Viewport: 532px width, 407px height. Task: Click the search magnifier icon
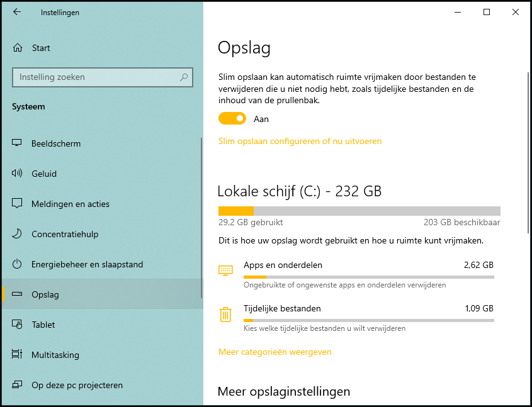click(x=184, y=77)
